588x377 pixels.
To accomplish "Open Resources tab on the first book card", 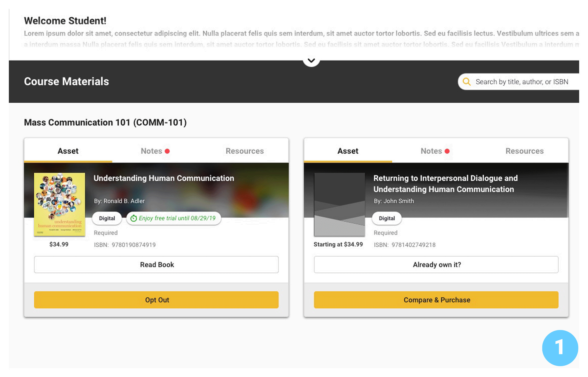I will click(x=245, y=151).
